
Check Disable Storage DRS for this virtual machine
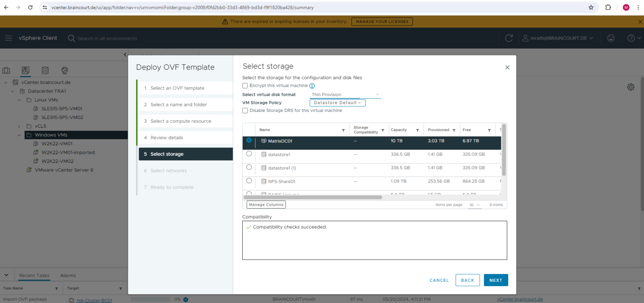tap(245, 110)
